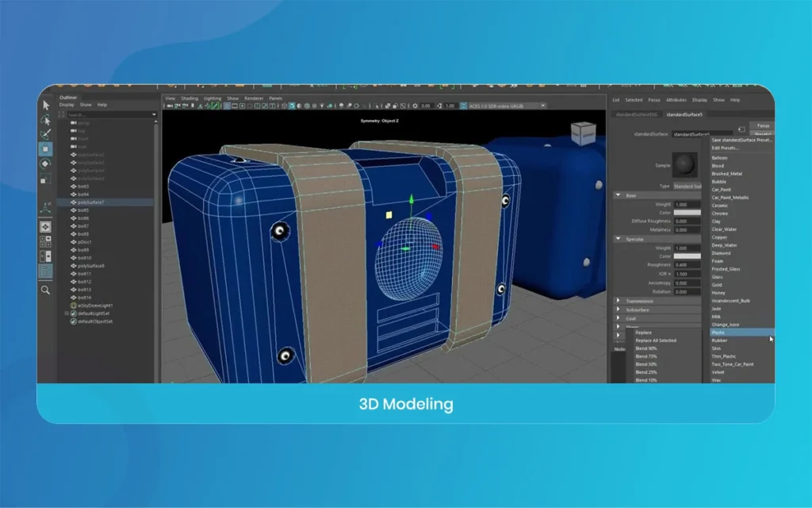Open the Type Standard Surface dropdown

point(688,186)
